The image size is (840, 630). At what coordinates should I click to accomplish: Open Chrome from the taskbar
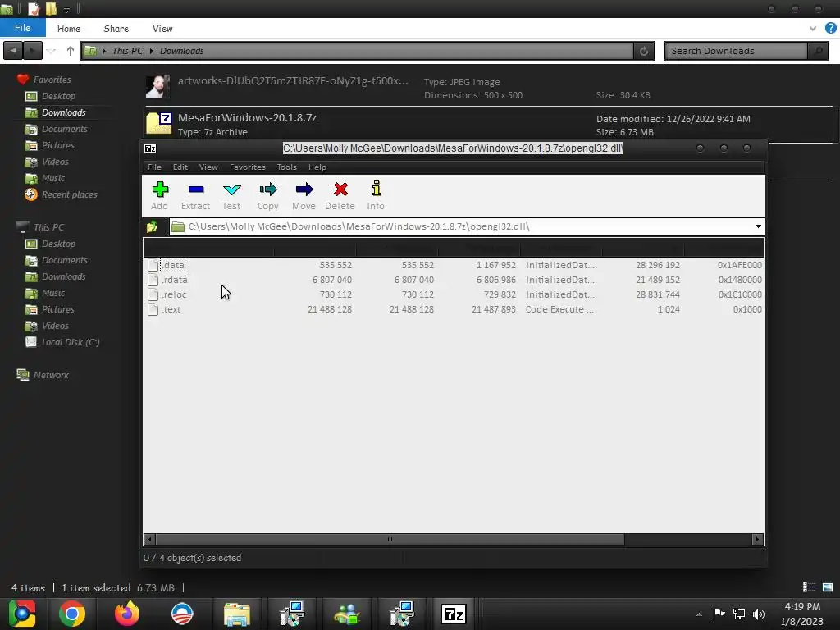[x=72, y=614]
